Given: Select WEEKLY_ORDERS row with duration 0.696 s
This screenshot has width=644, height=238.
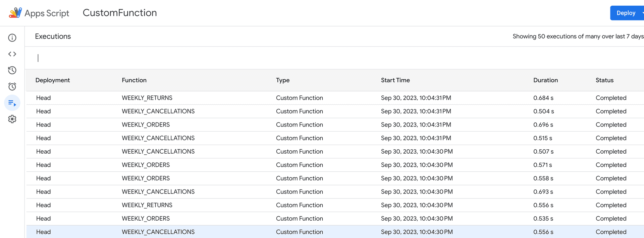Looking at the screenshot, I should tap(335, 125).
